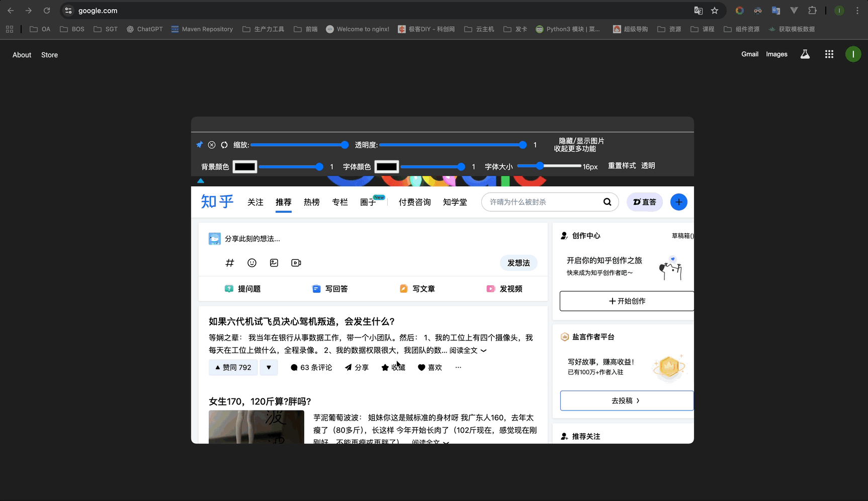Open the 圈子 tab marked New

(369, 202)
